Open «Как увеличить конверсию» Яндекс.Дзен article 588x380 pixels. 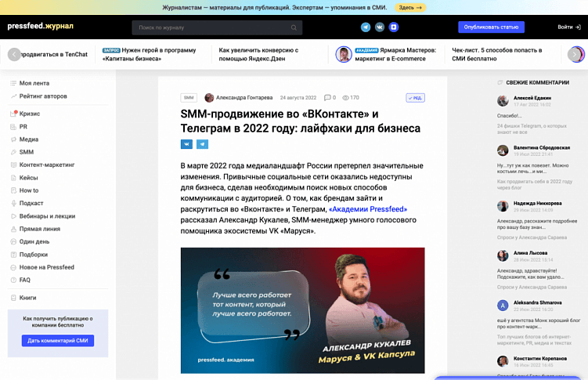pyautogui.click(x=258, y=54)
